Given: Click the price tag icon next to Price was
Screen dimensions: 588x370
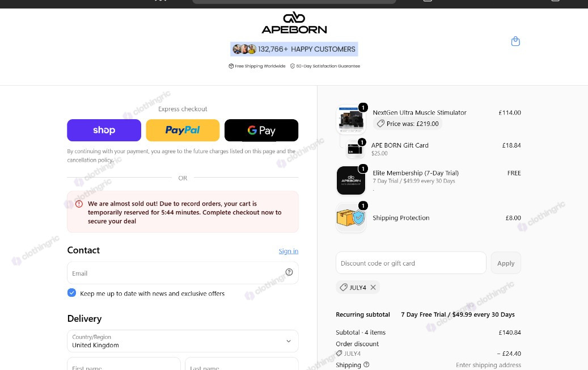Looking at the screenshot, I should [x=380, y=124].
